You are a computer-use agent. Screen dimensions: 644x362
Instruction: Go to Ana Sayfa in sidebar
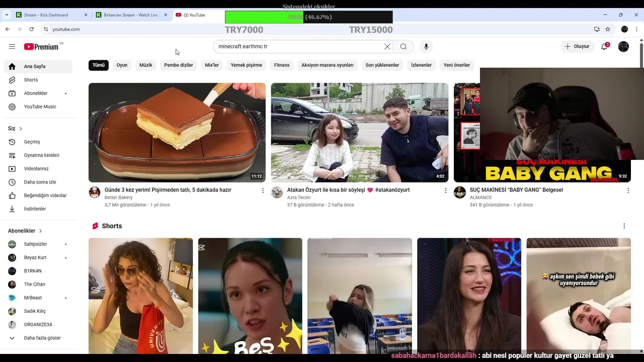pos(38,66)
